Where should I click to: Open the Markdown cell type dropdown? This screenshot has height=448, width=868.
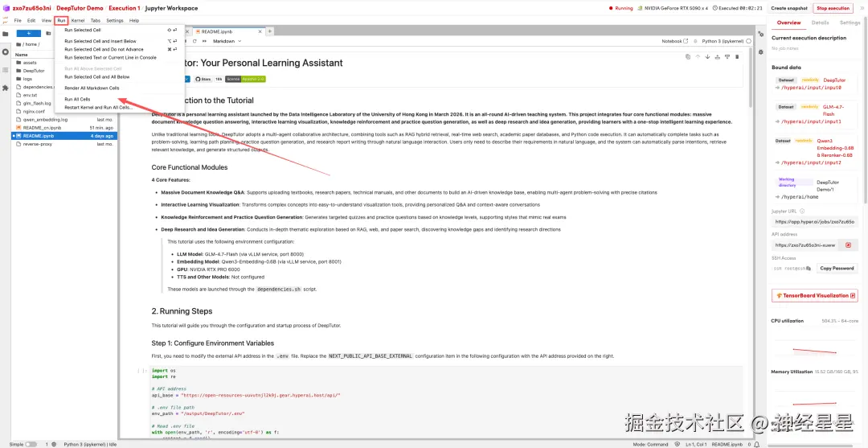tap(227, 41)
